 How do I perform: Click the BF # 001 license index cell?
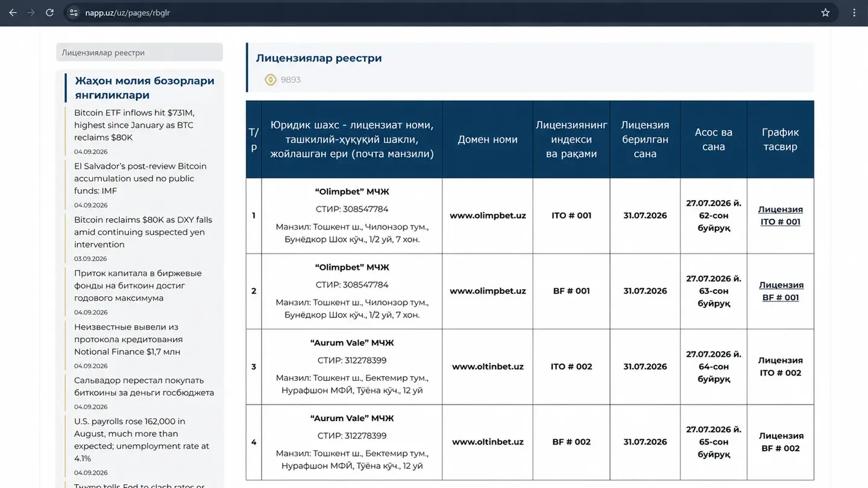pyautogui.click(x=571, y=291)
